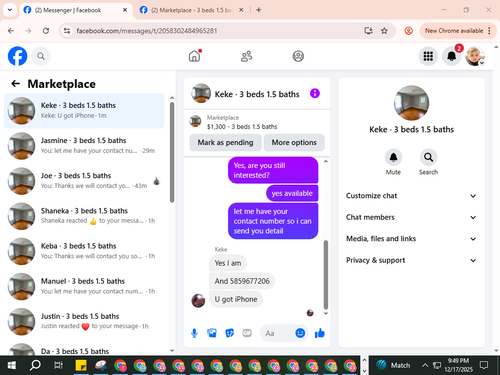Viewport: 500px width, 375px height.
Task: Open Sticky Notes from the taskbar
Action: point(81,365)
